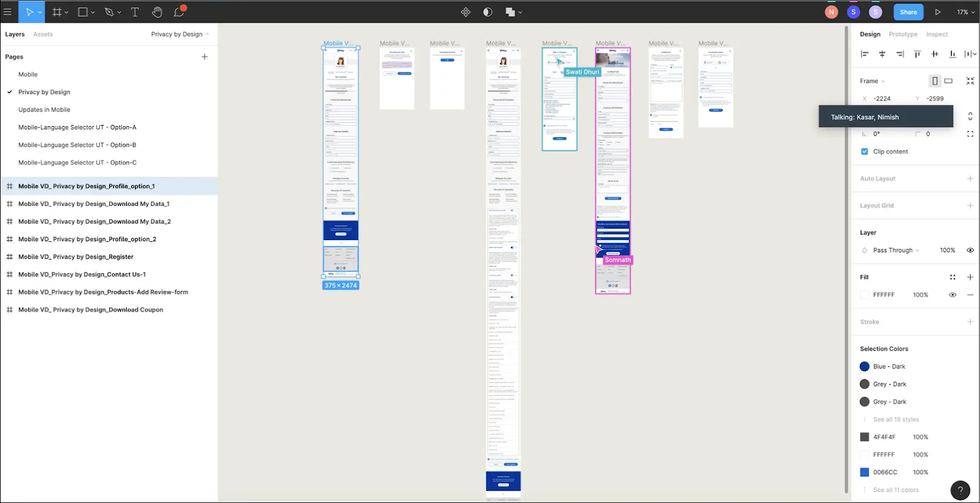Viewport: 980px width, 503px height.
Task: Click Independent corners icon
Action: coord(970,134)
